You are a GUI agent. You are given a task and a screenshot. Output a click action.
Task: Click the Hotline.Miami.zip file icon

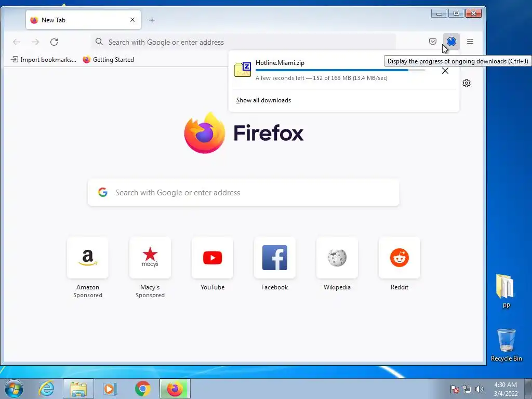[243, 70]
